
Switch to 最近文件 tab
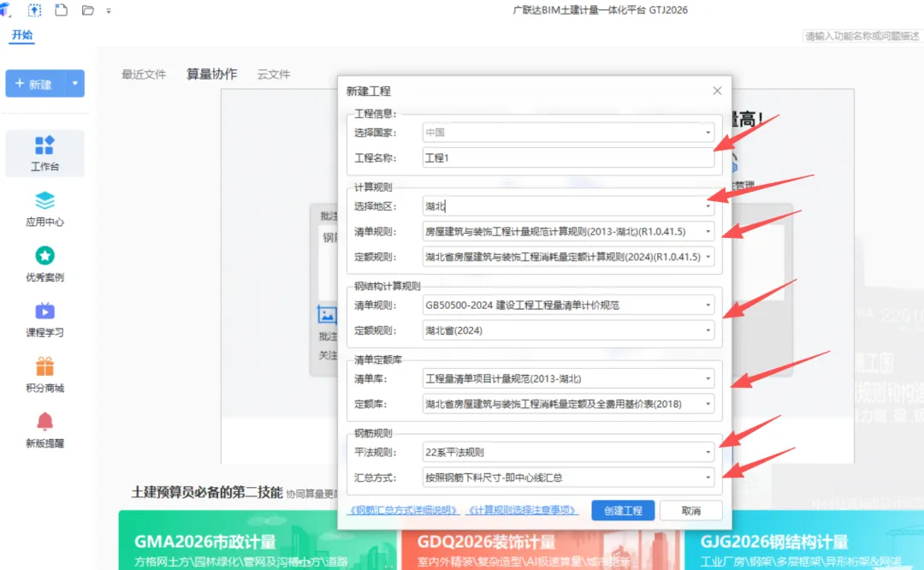point(144,74)
